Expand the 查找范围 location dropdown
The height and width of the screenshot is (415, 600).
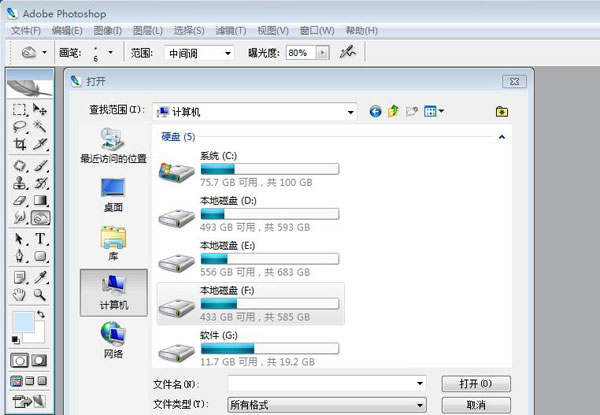[x=350, y=112]
